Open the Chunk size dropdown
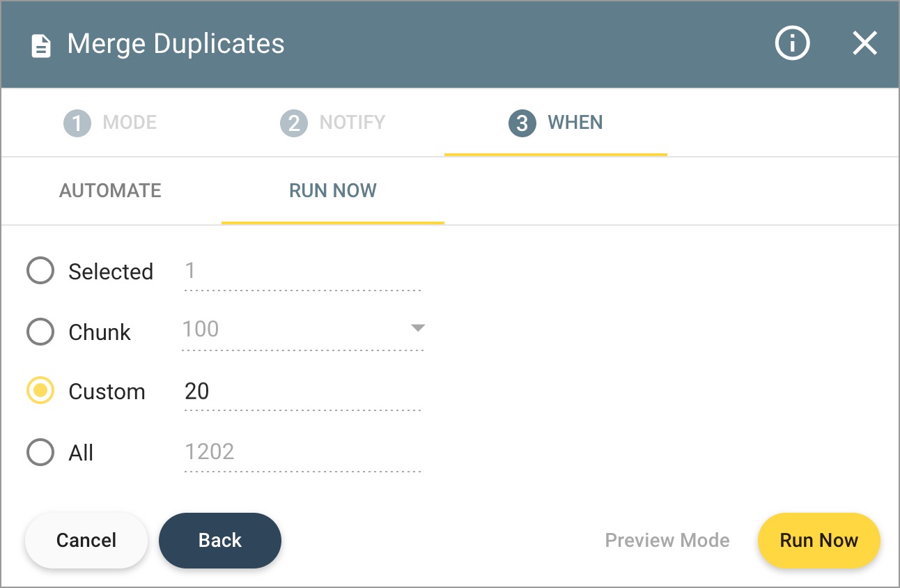The height and width of the screenshot is (588, 900). click(417, 329)
